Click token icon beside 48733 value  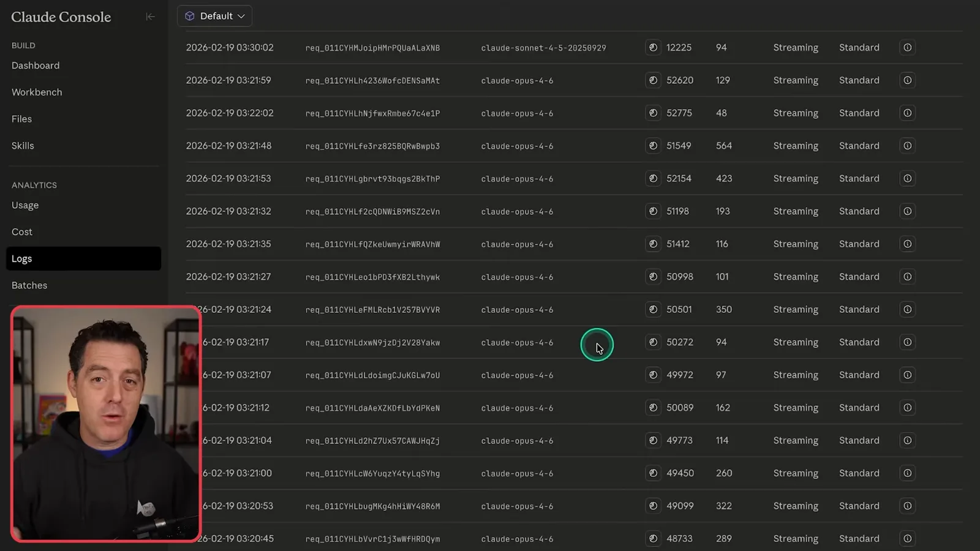[653, 539]
